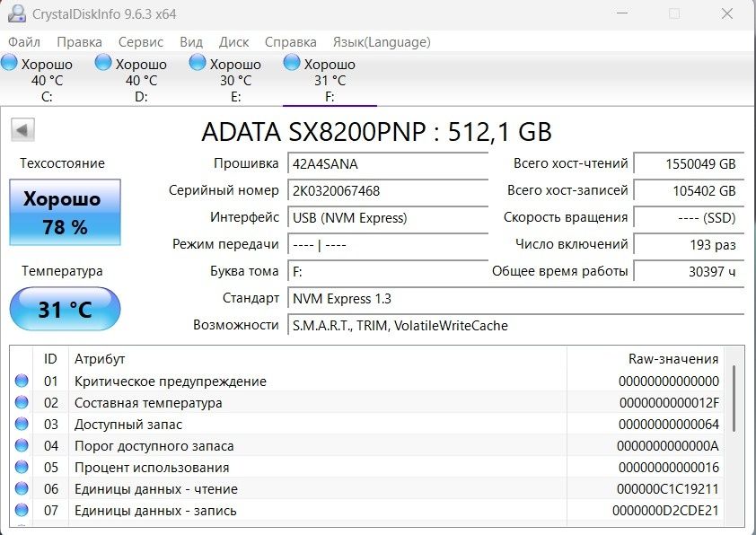Click rotation rate value ---- (SSD)
Viewport: 756px width, 535px height.
tap(689, 218)
